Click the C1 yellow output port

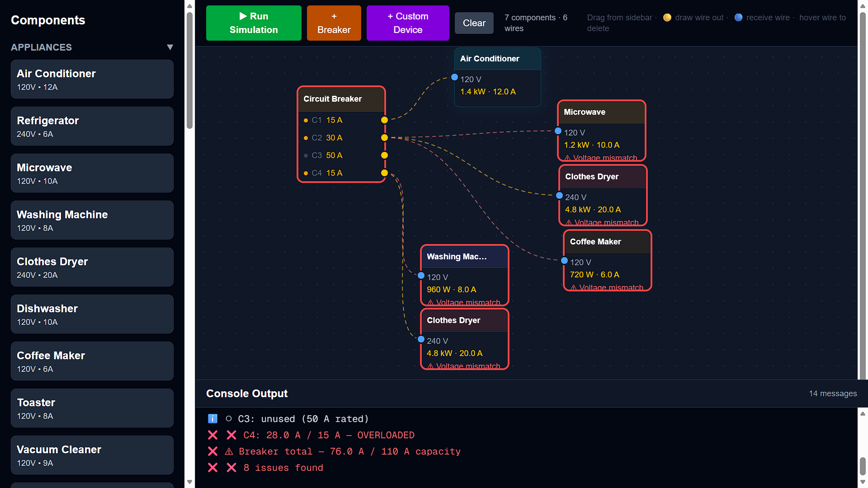click(384, 120)
